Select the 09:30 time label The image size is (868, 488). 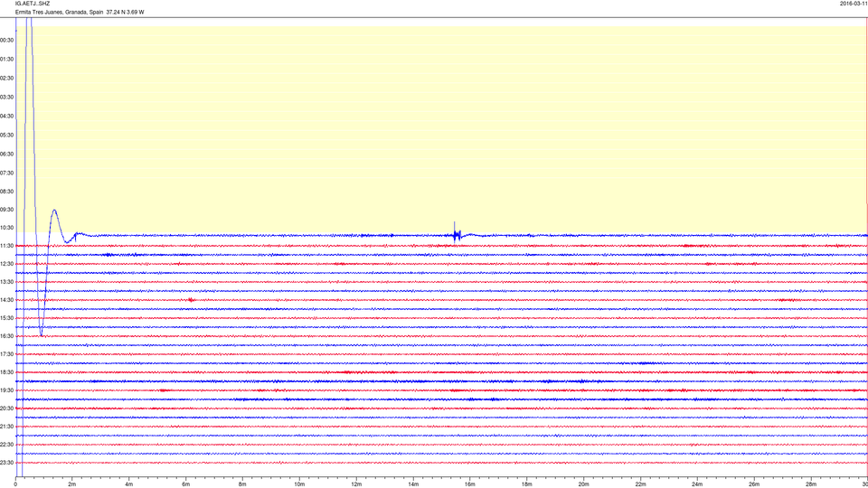click(x=6, y=210)
